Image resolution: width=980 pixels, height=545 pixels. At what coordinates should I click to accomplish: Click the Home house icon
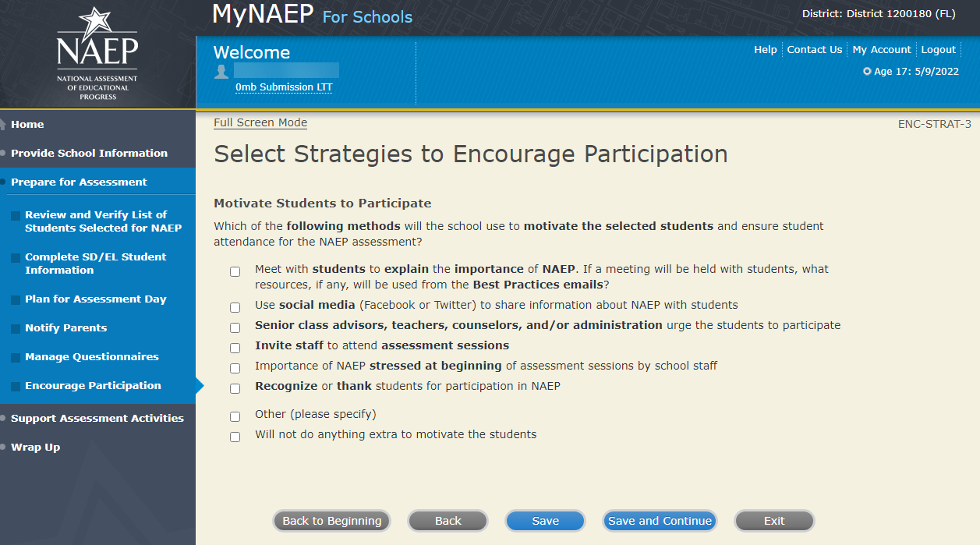[x=4, y=125]
